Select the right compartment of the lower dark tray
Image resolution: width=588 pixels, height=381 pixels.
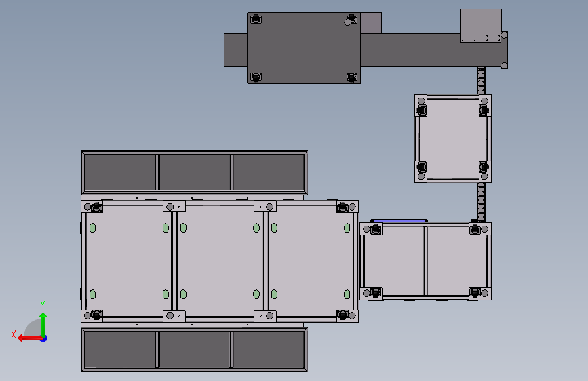(269, 350)
